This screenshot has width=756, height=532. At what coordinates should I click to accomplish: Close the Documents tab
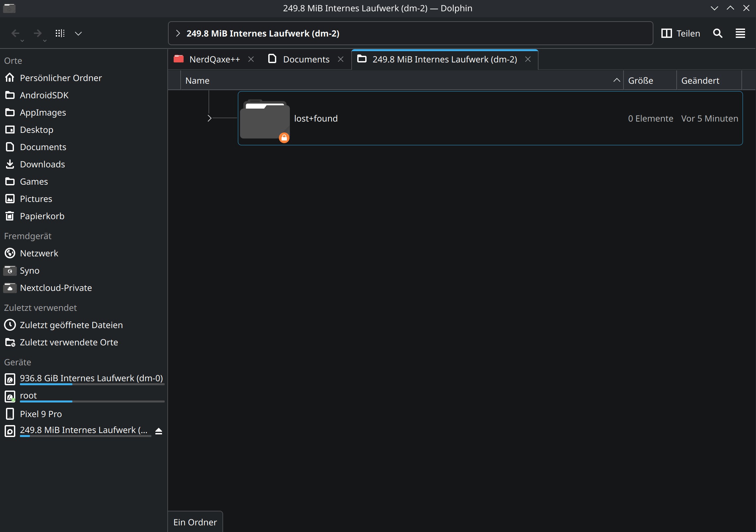coord(341,59)
